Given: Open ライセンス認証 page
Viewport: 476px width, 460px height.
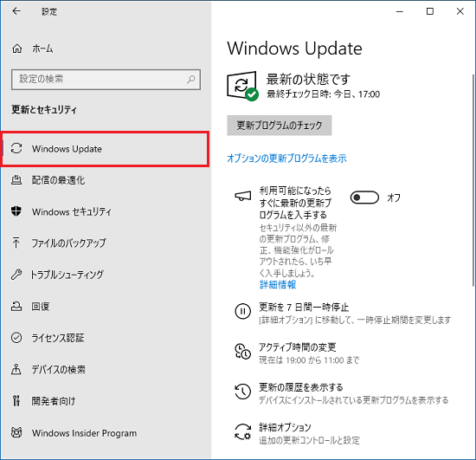Looking at the screenshot, I should click(105, 338).
